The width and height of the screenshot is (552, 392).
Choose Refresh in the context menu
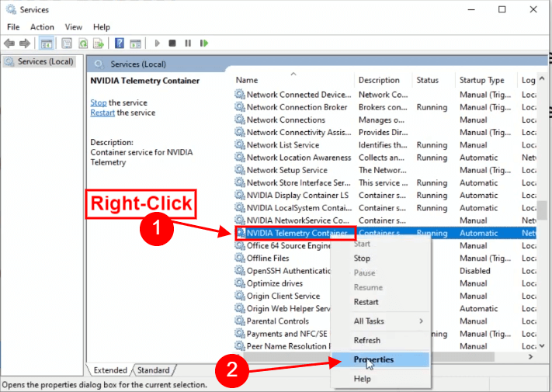[x=380, y=340]
